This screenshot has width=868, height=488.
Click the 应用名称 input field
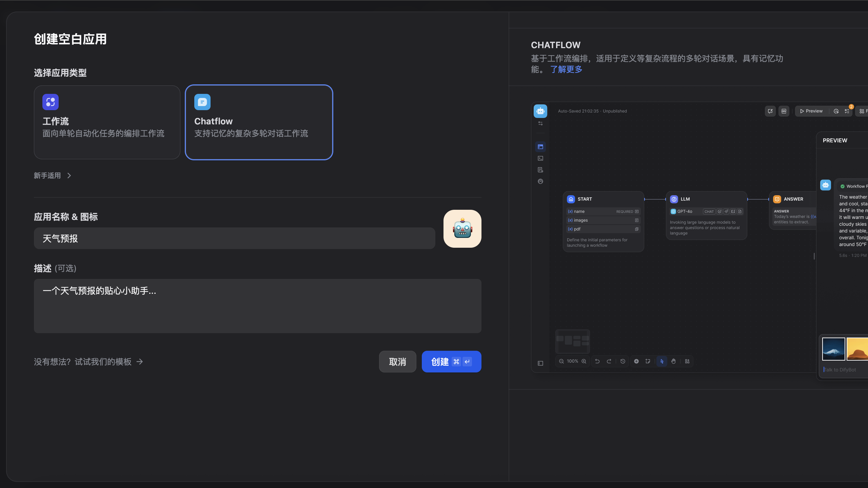(234, 238)
